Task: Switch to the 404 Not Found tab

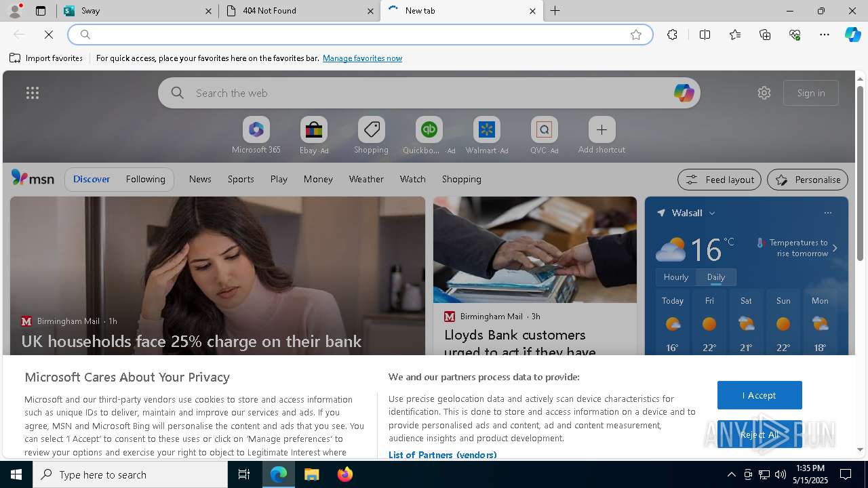Action: click(x=300, y=11)
